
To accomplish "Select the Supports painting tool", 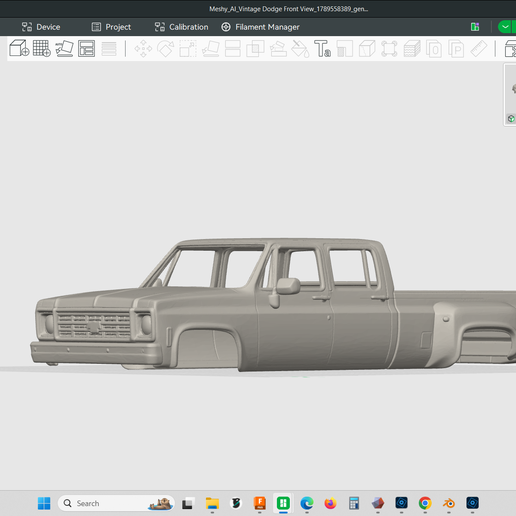I will (x=278, y=49).
